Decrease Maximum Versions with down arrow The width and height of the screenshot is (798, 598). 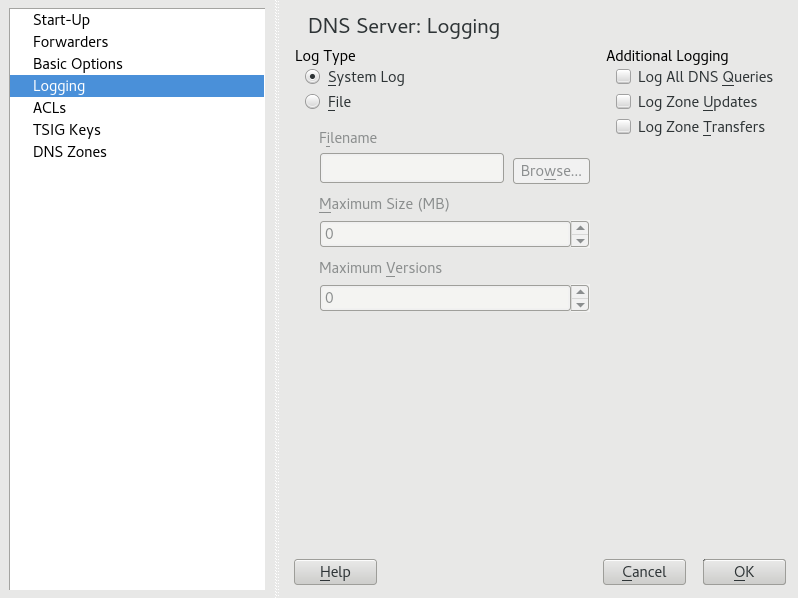[580, 304]
